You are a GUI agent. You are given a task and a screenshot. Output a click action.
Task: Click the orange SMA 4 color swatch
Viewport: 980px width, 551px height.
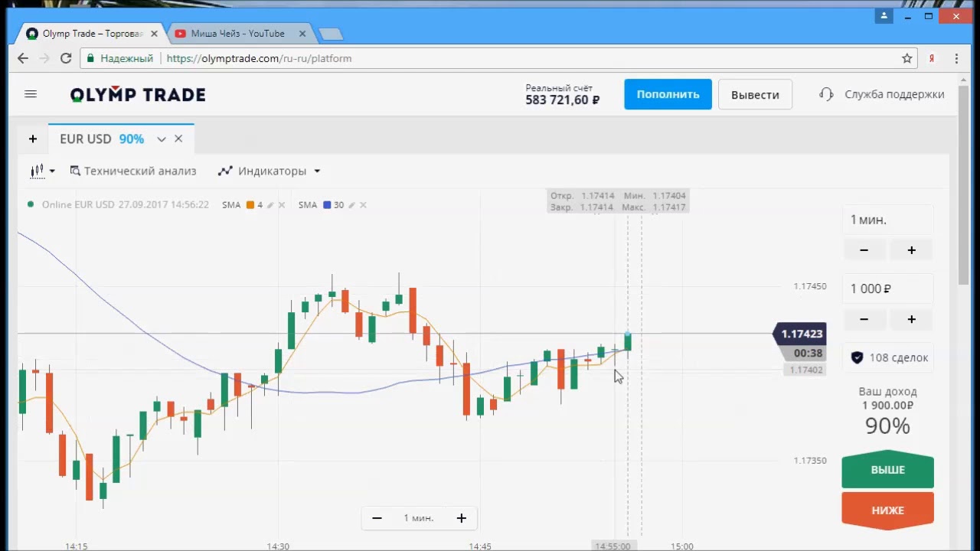coord(250,205)
